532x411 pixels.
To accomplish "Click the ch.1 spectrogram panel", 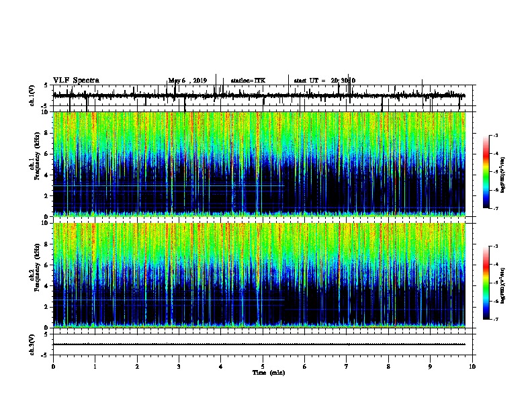I will click(259, 164).
